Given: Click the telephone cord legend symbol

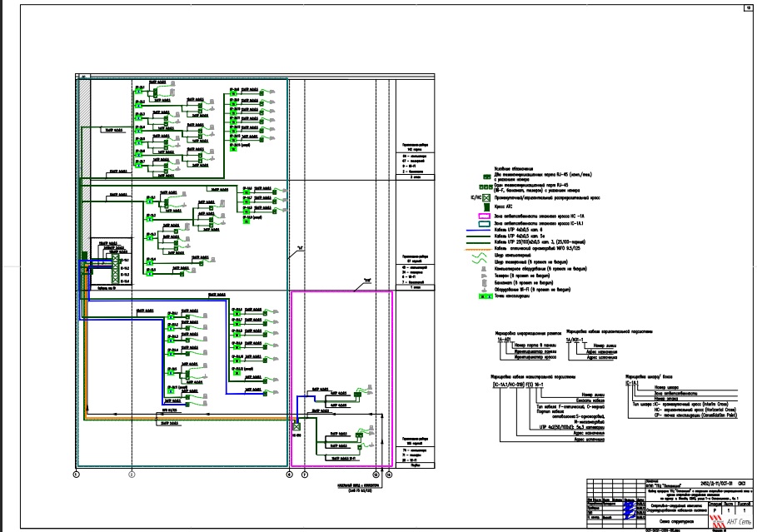Looking at the screenshot, I should (x=480, y=262).
